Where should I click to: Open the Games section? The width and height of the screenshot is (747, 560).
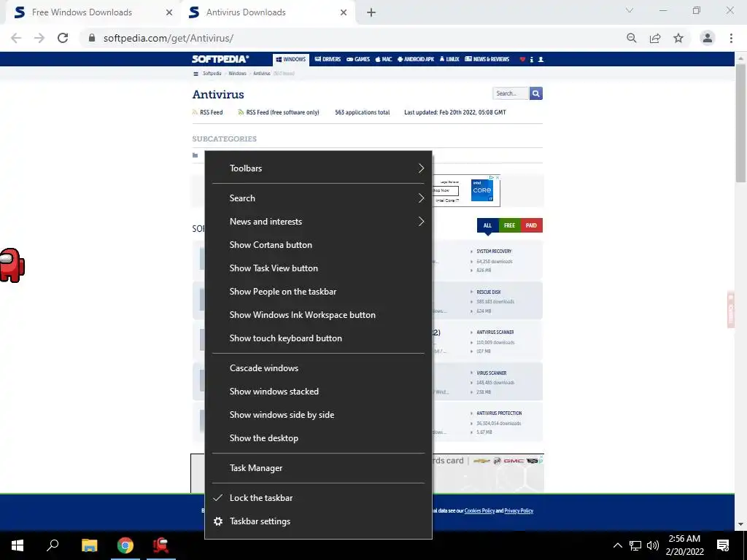pyautogui.click(x=358, y=59)
